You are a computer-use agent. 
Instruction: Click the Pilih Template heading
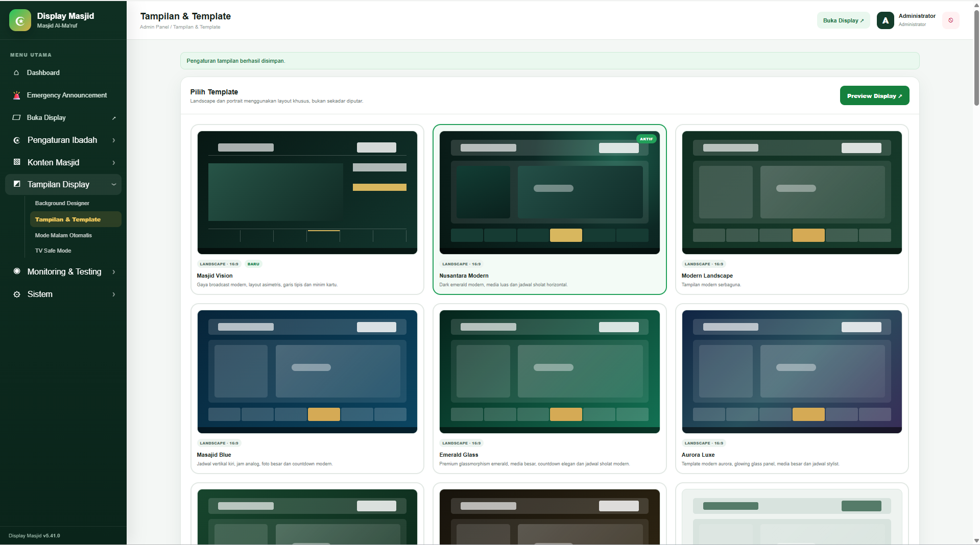click(x=214, y=92)
